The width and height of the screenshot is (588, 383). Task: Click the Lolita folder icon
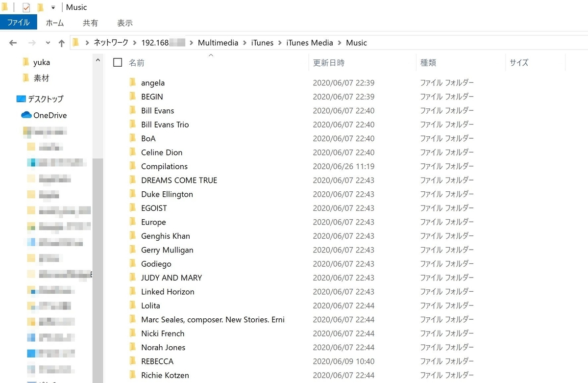pos(132,306)
